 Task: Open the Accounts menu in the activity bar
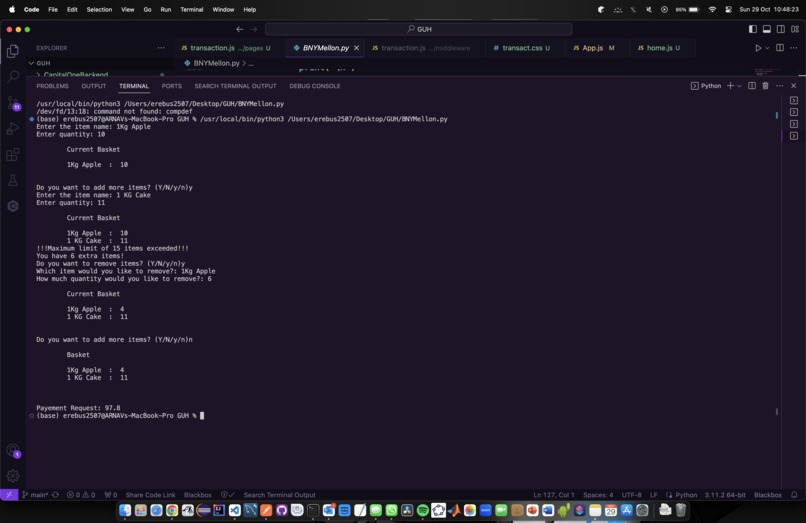(x=13, y=450)
